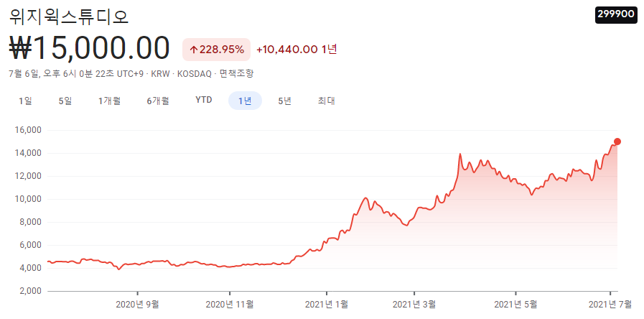Click the 2020년 9월 axis label
This screenshot has height=319, width=644.
[x=137, y=305]
